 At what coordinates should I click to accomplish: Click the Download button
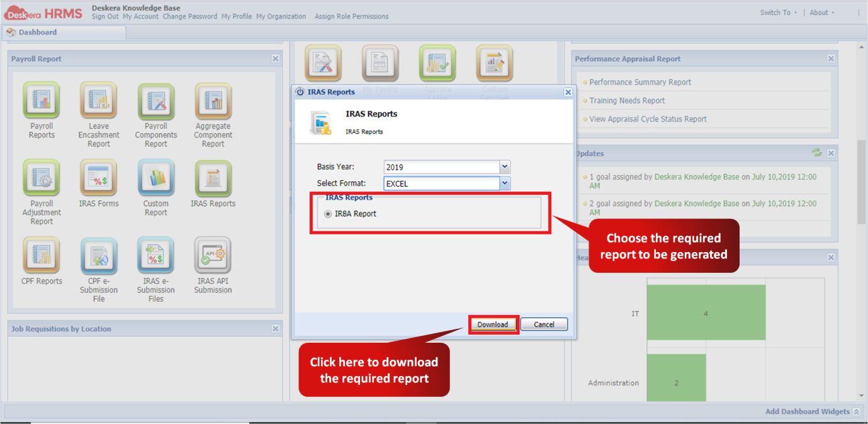coord(493,324)
